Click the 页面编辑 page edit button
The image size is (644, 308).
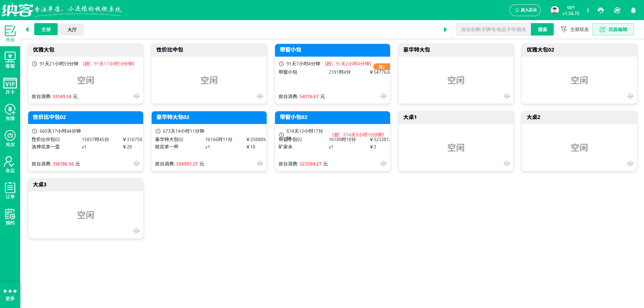[613, 29]
